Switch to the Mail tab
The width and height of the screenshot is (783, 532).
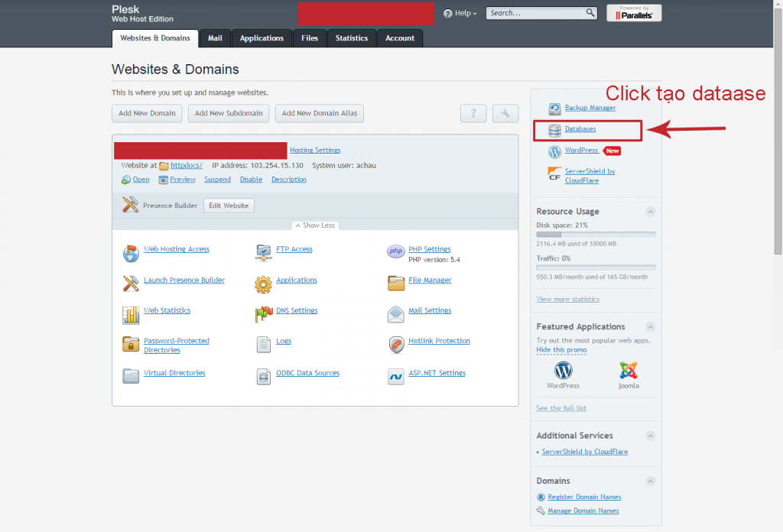pos(216,38)
